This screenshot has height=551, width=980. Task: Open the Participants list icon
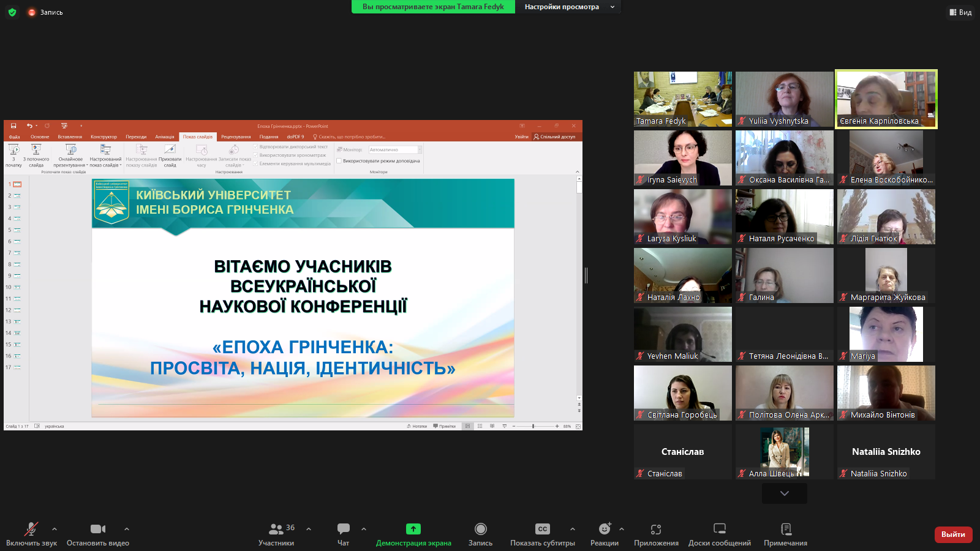point(276,529)
